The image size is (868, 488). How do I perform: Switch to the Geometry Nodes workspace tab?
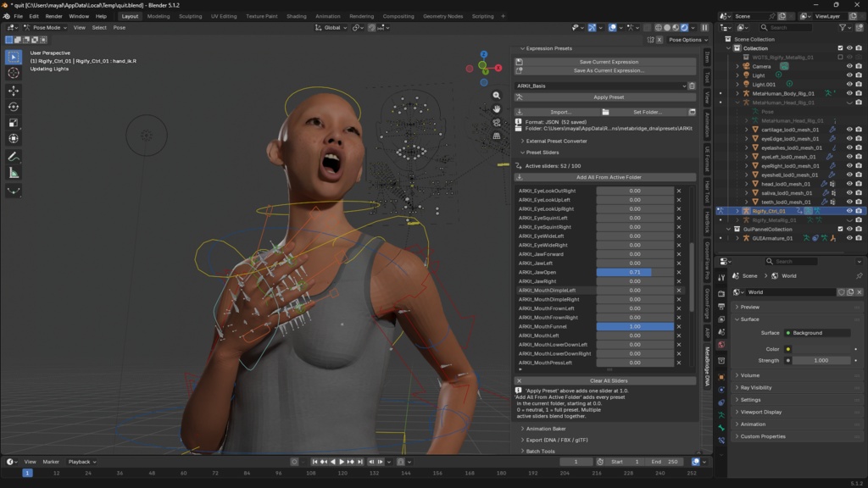(442, 17)
